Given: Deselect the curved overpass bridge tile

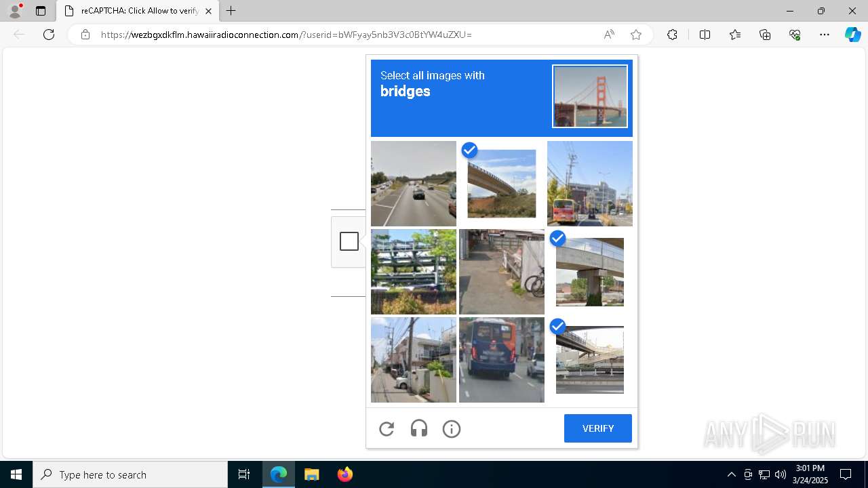Looking at the screenshot, I should click(502, 184).
